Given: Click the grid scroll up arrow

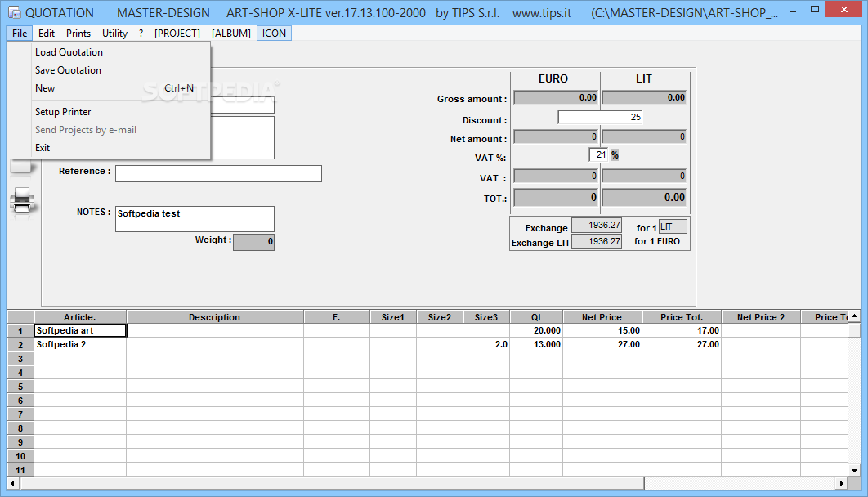Looking at the screenshot, I should (855, 316).
